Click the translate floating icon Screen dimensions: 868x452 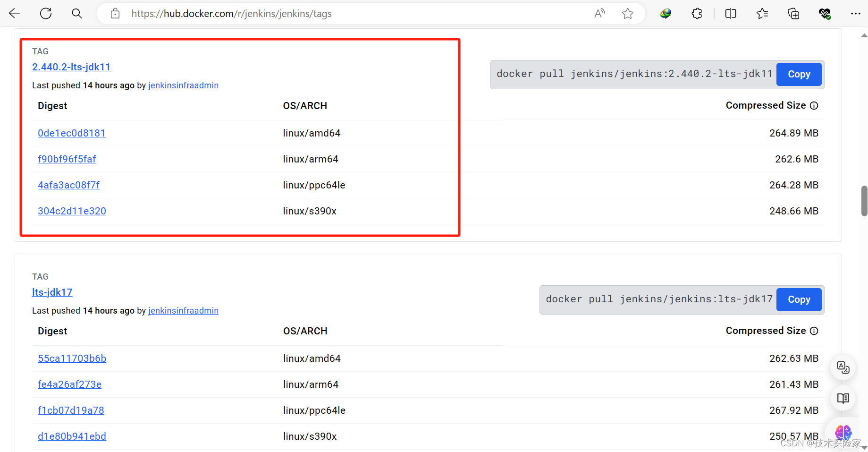pyautogui.click(x=843, y=367)
